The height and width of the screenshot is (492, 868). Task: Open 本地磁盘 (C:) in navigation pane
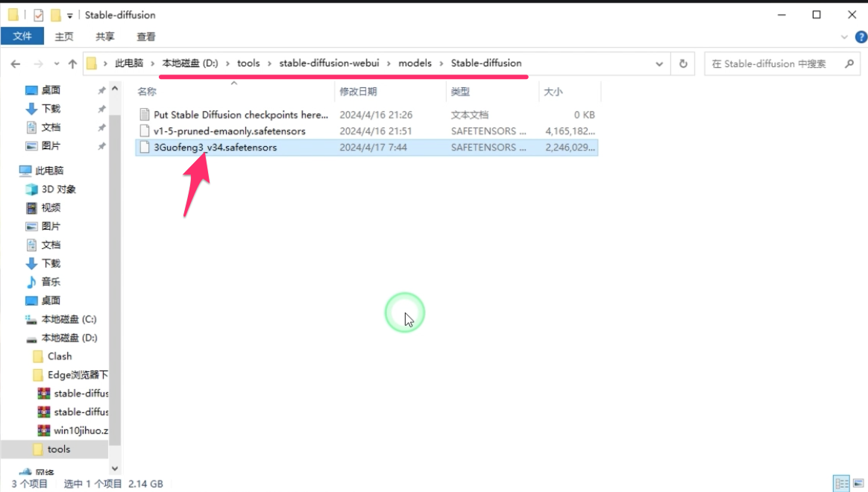69,319
